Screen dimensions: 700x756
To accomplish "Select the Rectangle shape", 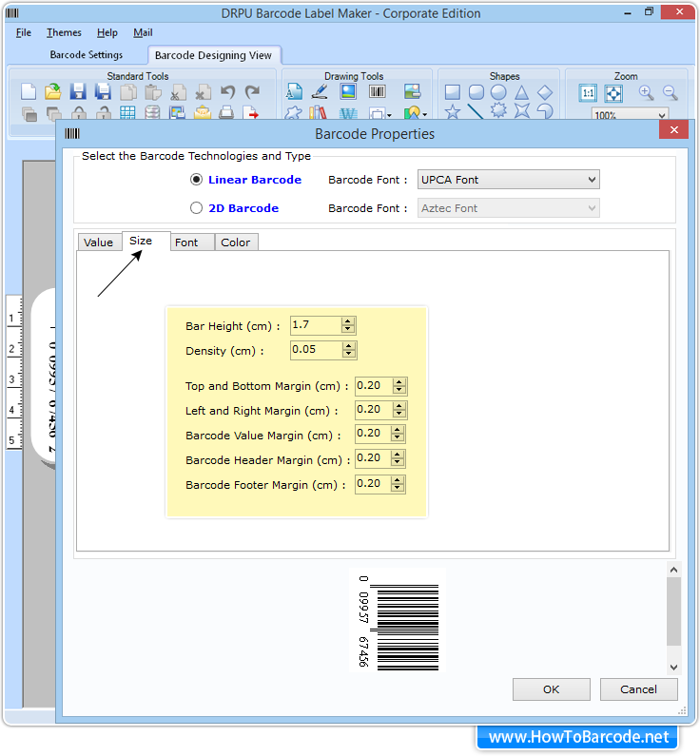I will [452, 91].
